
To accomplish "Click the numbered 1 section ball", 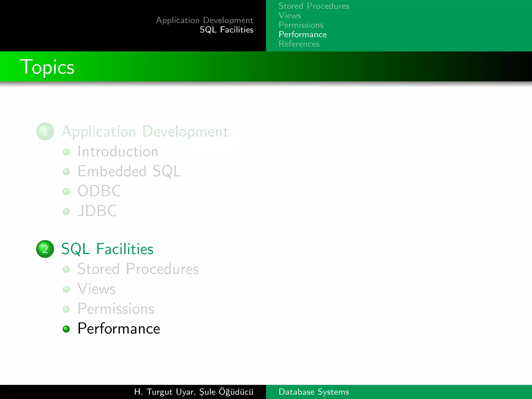I will click(45, 131).
